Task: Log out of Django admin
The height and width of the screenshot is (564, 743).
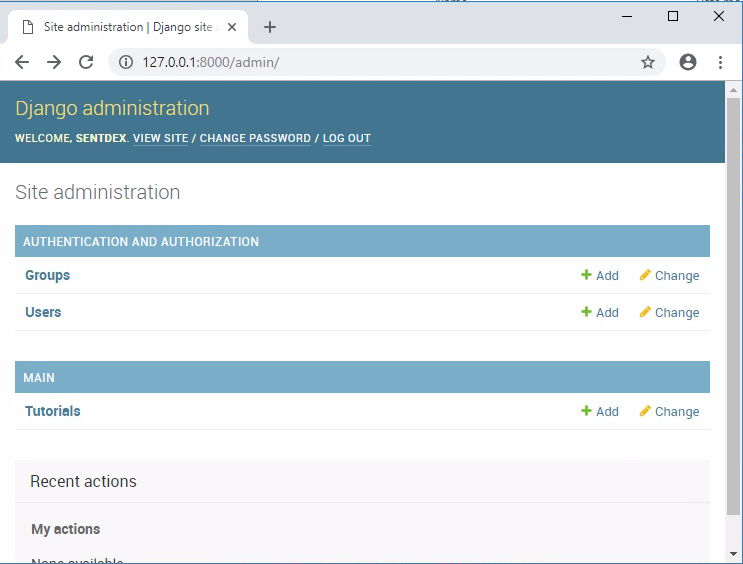Action: (x=346, y=139)
